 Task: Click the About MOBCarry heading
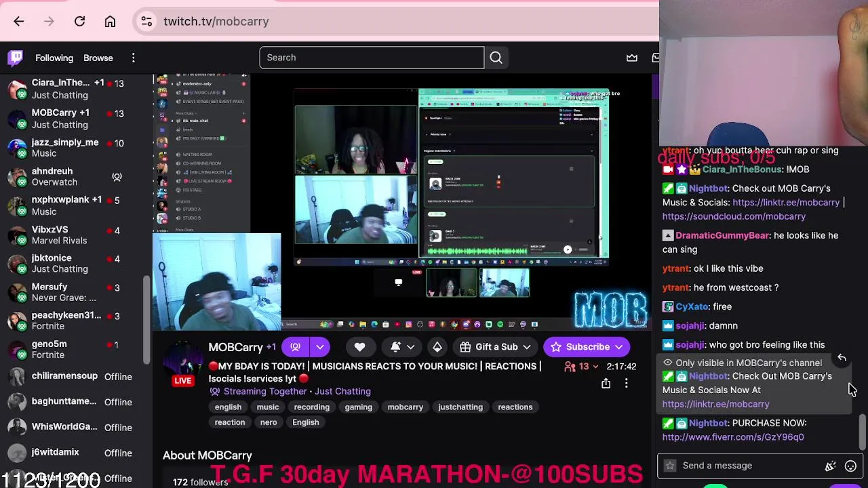(207, 455)
